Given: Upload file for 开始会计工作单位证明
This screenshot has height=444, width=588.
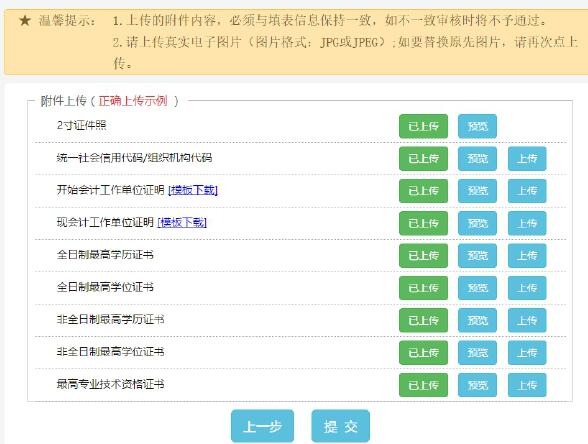Looking at the screenshot, I should point(527,191).
